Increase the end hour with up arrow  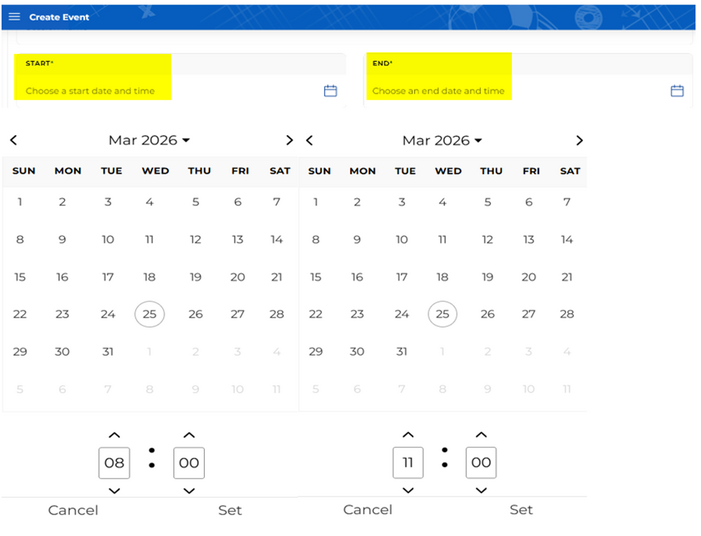(x=407, y=435)
